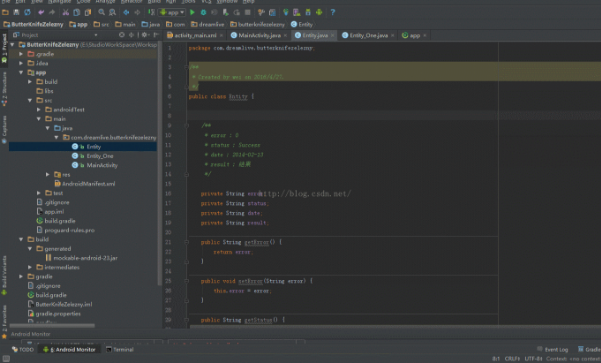
Task: Toggle the Android Monitor tool window button
Action: coord(69,350)
